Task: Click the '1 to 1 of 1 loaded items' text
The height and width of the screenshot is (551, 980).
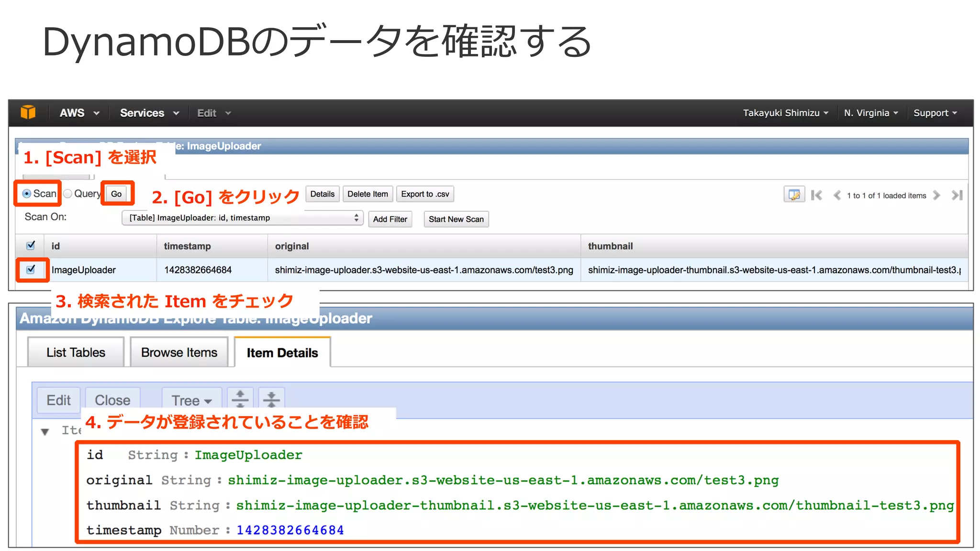Action: [x=887, y=195]
